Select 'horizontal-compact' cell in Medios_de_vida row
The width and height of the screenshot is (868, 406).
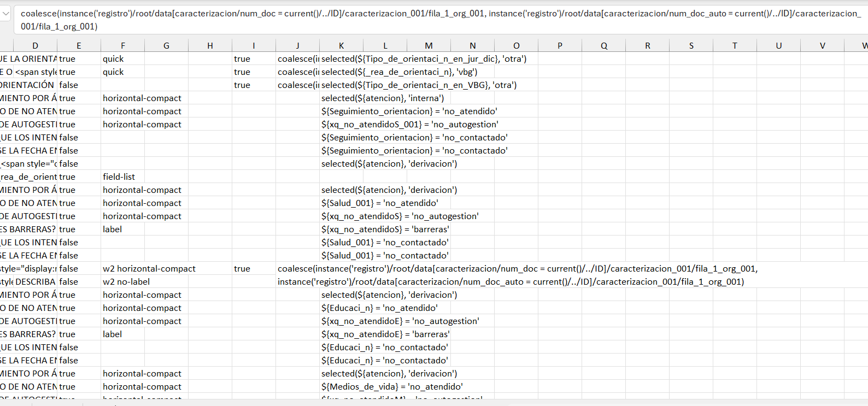pos(142,386)
